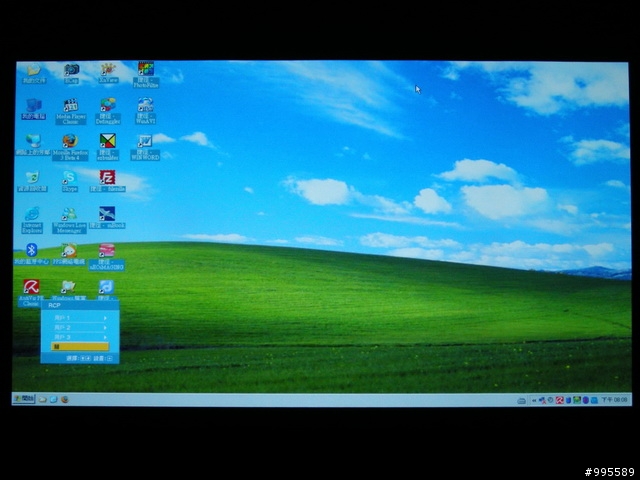Click the folder quick launch icon

pyautogui.click(x=43, y=400)
